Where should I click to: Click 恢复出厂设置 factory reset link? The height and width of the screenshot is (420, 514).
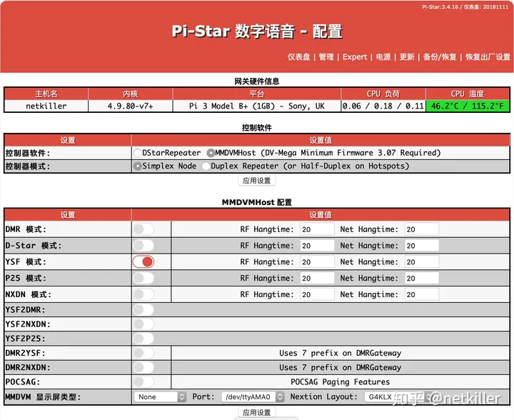click(x=488, y=57)
